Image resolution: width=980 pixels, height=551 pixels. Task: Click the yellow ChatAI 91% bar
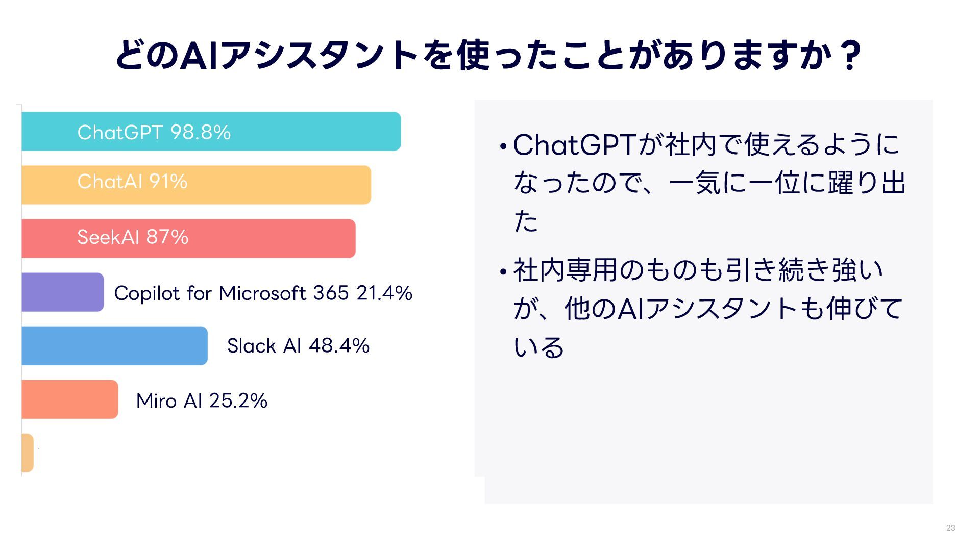[x=281, y=185]
